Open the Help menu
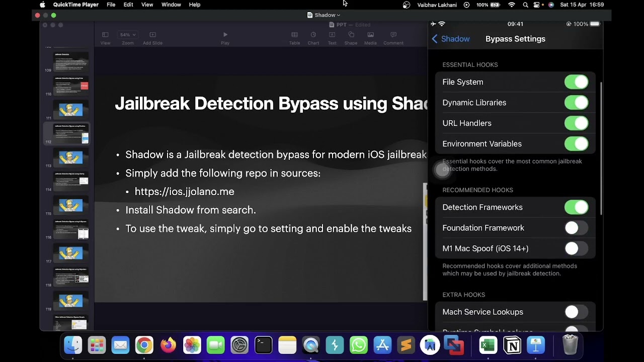This screenshot has width=644, height=362. click(195, 5)
